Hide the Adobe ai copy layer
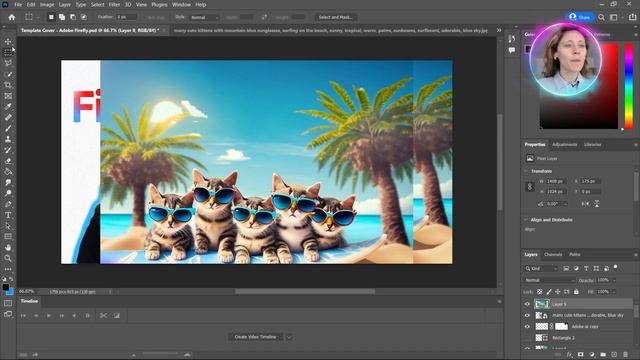640x360 pixels. pyautogui.click(x=527, y=327)
